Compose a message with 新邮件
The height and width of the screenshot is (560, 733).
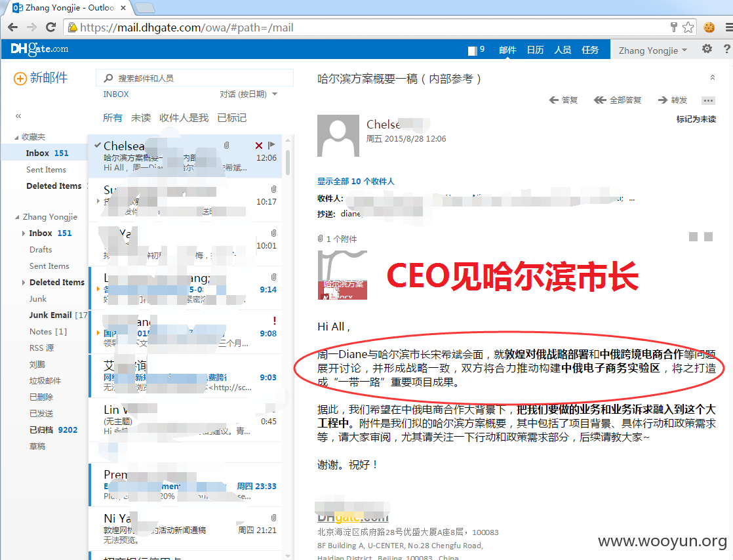41,78
